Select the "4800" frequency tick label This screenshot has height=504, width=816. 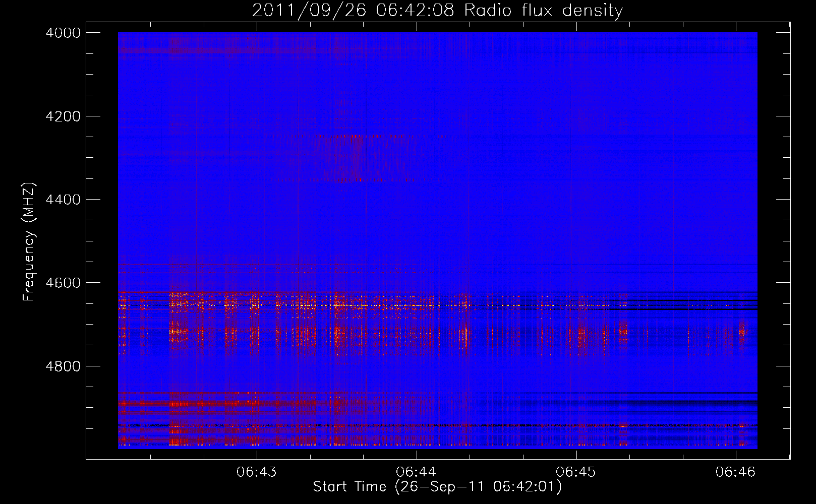coord(63,366)
